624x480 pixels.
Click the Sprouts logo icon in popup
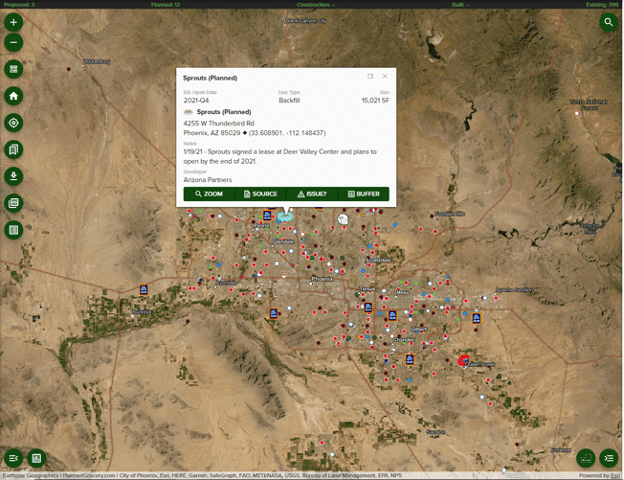click(188, 112)
